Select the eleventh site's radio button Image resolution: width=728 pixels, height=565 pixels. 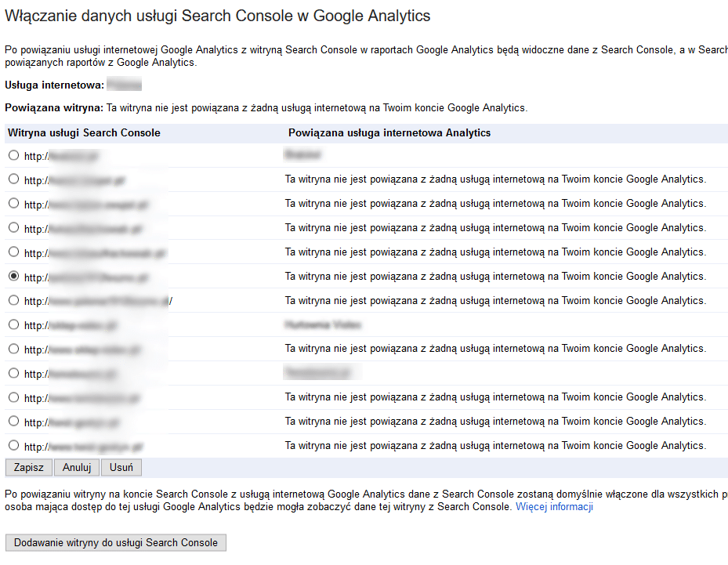pos(14,397)
